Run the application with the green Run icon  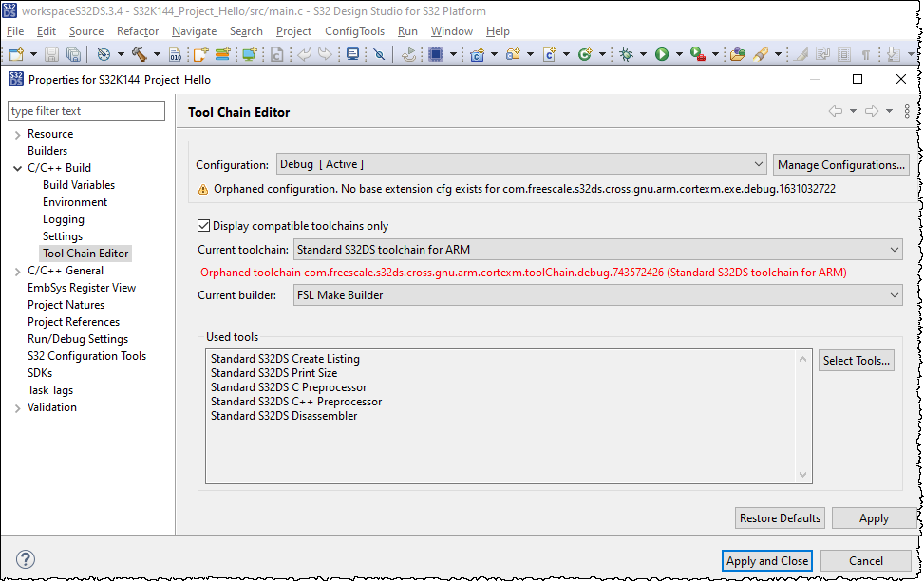click(x=661, y=54)
